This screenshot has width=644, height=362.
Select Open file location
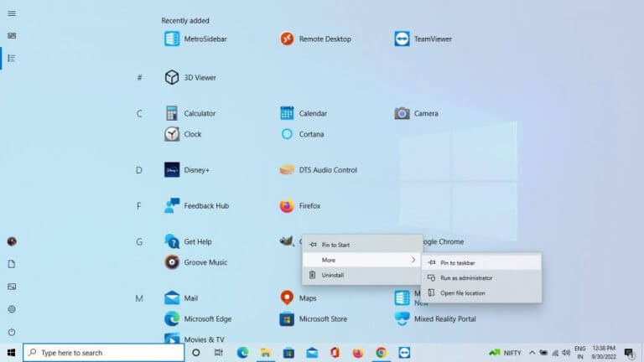[x=481, y=293]
